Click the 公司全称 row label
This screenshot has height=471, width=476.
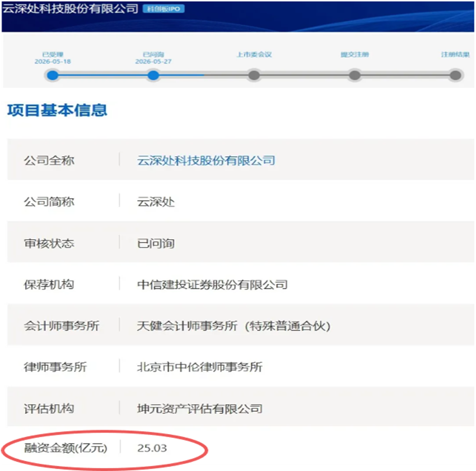click(x=49, y=160)
